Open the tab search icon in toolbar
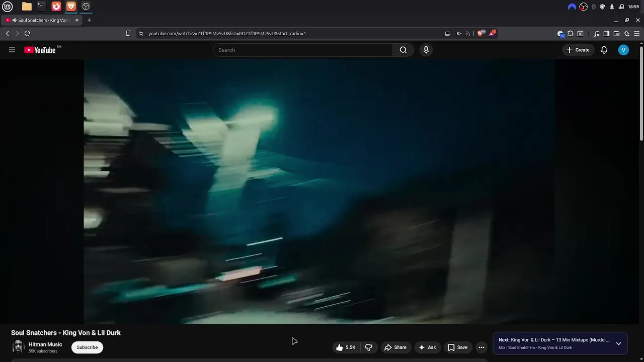 click(581, 34)
